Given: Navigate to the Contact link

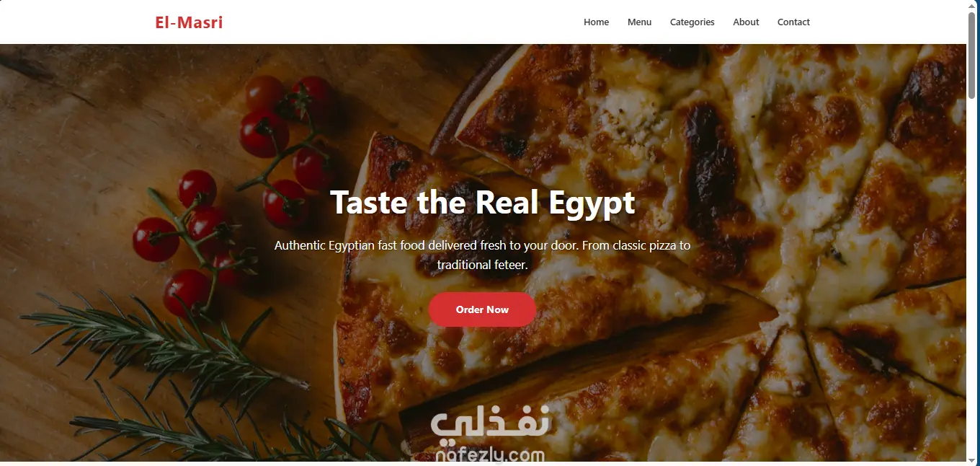Looking at the screenshot, I should pyautogui.click(x=793, y=22).
